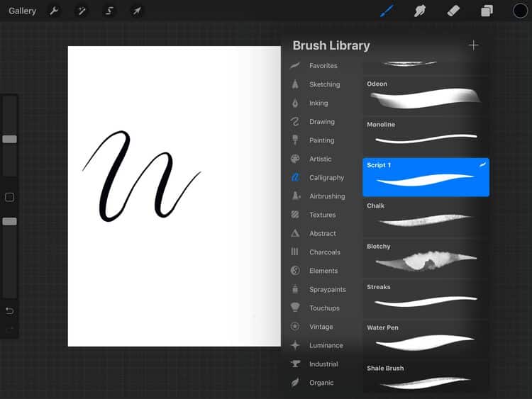
Task: Click the undo arrow on sidebar
Action: (9, 310)
